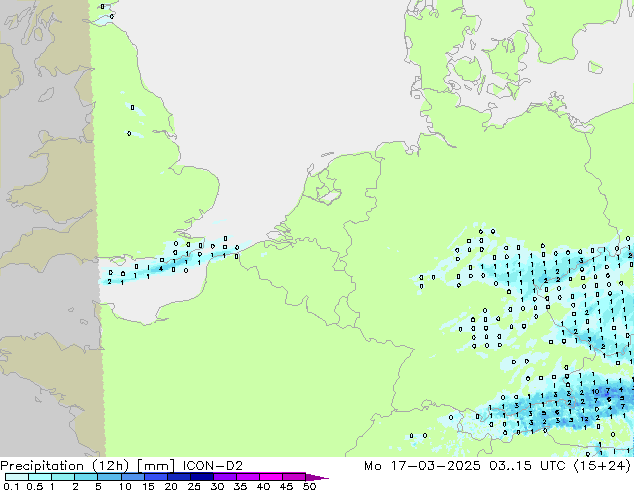Click the 10 mm precipitation value on map
634x490 pixels.
[x=593, y=391]
